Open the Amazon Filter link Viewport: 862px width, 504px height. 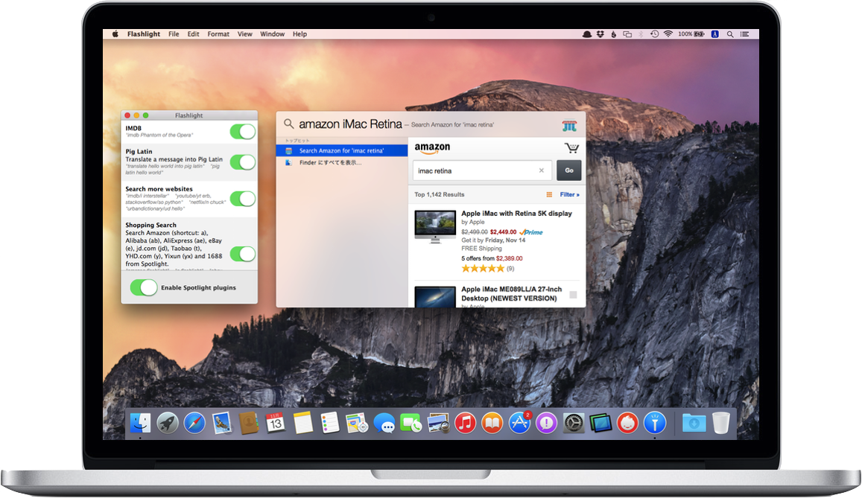(569, 194)
